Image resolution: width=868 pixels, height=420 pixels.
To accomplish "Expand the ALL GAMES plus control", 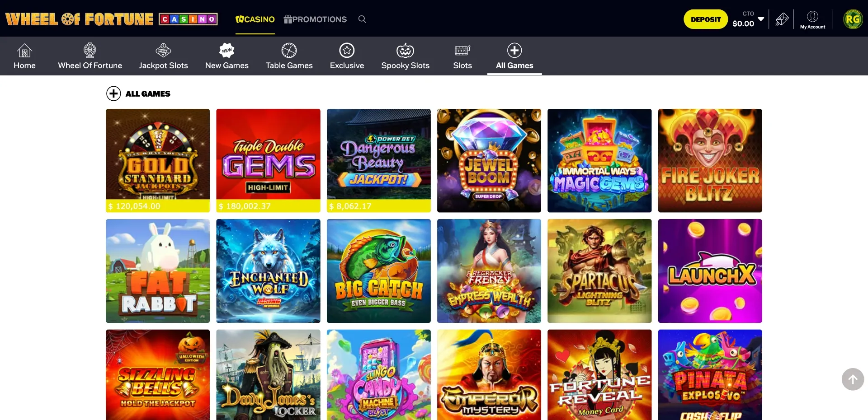I will pos(113,93).
